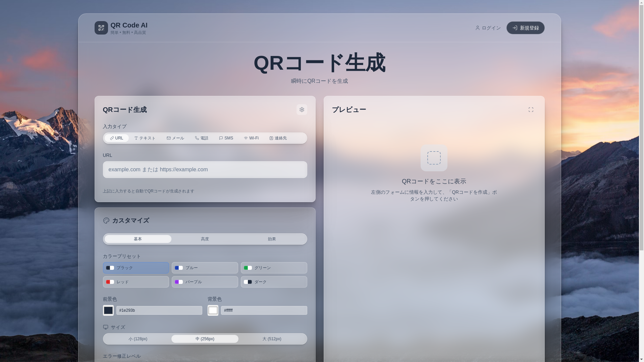Click the 新規登録 button
The image size is (644, 362).
coord(525,28)
